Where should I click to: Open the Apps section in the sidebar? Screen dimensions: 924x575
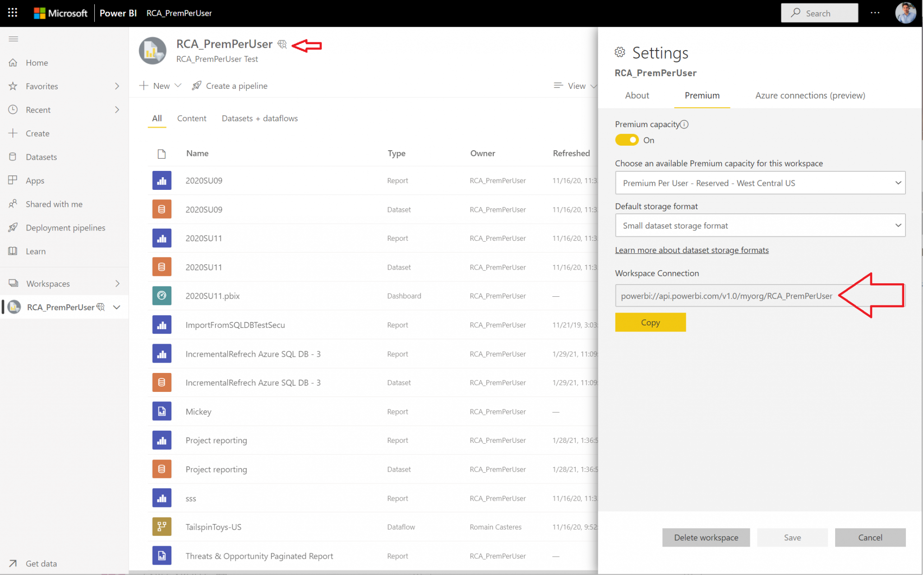(14, 180)
